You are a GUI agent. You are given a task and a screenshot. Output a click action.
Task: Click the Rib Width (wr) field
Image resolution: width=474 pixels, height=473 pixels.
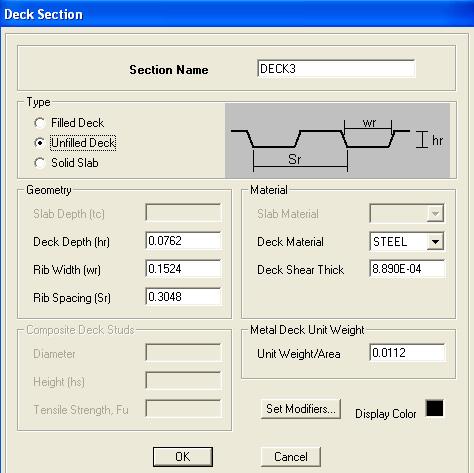tap(183, 269)
